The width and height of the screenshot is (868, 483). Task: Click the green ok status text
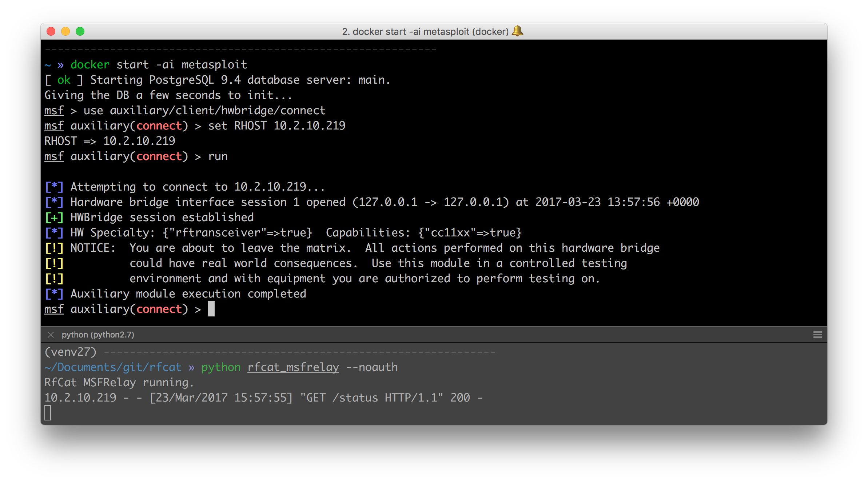[64, 80]
